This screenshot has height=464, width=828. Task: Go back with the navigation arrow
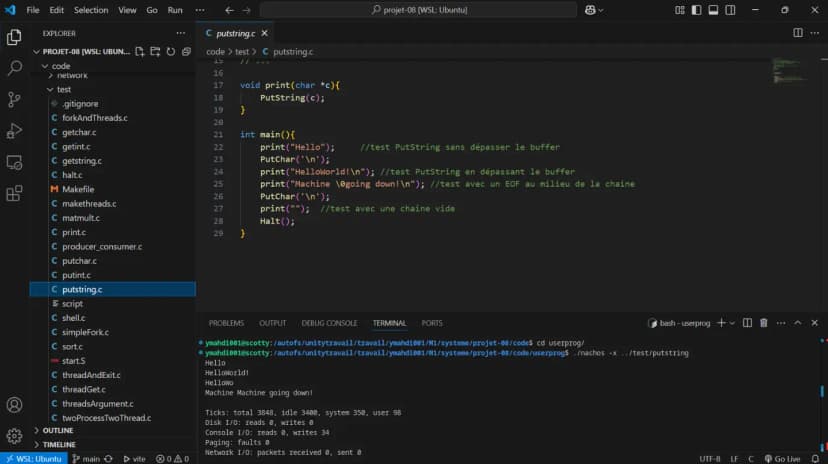229,10
